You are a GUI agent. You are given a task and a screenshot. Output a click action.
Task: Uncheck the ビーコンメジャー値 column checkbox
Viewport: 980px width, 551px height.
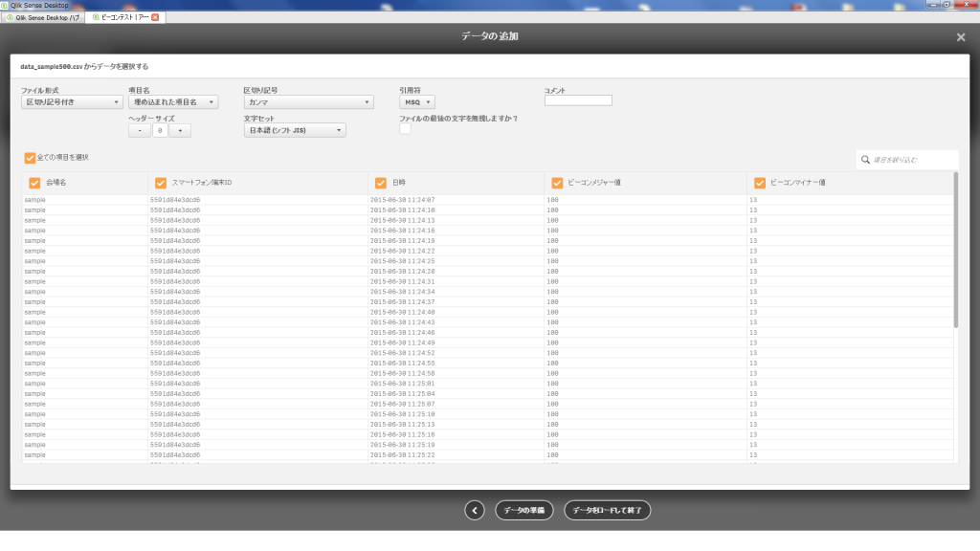(x=557, y=183)
